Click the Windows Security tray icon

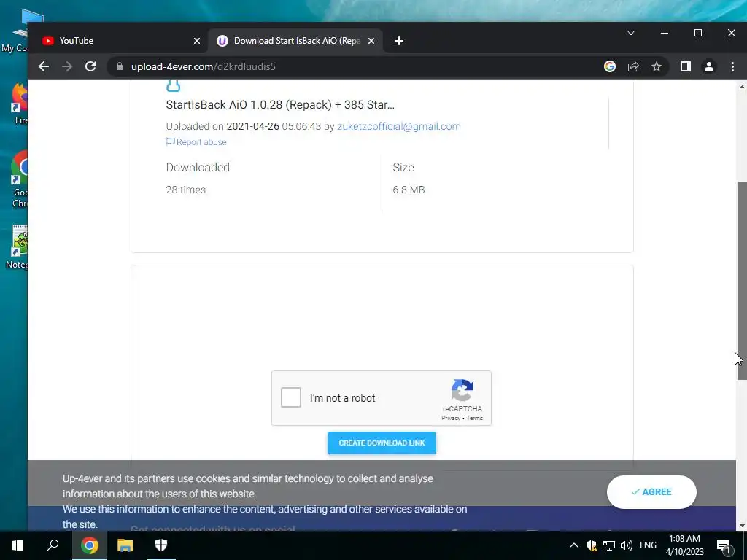592,545
